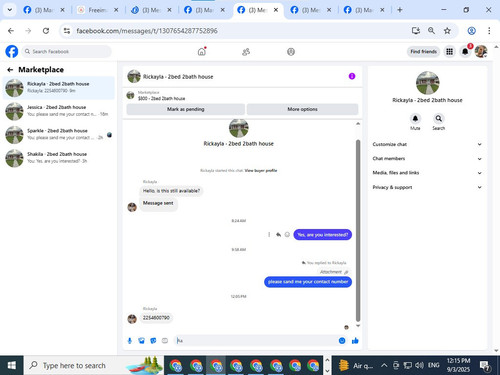Open the profile-circle icon in top navigation
Viewport: 500px width, 375px height.
coord(291,52)
